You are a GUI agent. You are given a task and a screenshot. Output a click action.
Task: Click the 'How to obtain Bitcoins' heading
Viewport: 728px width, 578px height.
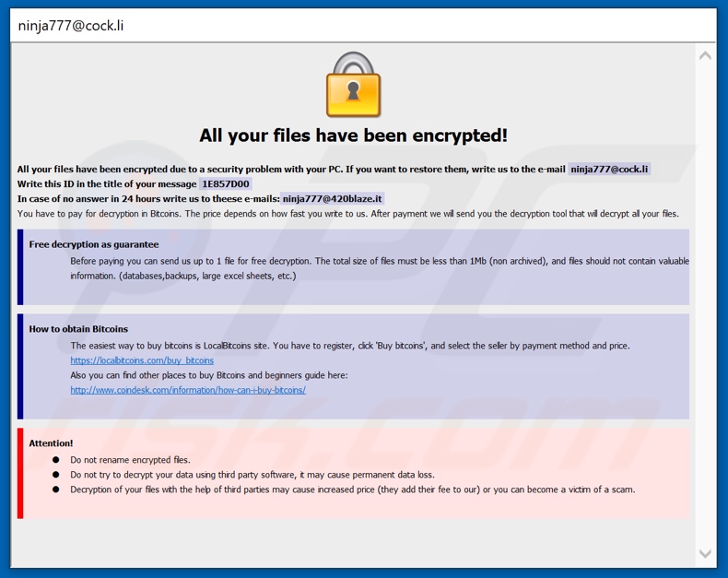coord(78,329)
